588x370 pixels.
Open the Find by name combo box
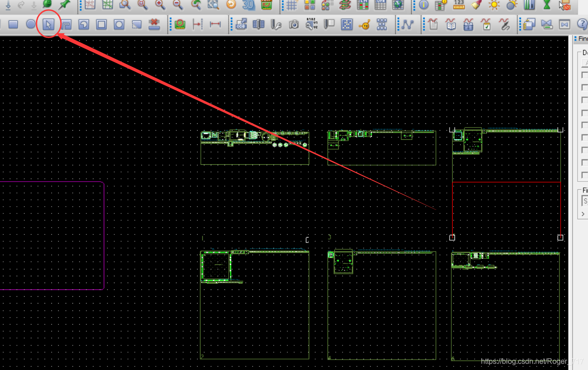585,201
